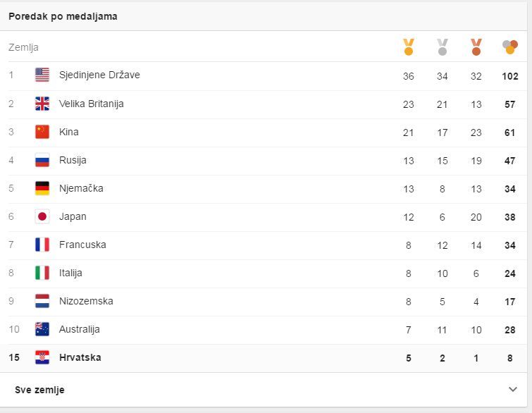Image resolution: width=532 pixels, height=413 pixels.
Task: Click the highlighted Hrvatska country name
Action: tap(80, 357)
